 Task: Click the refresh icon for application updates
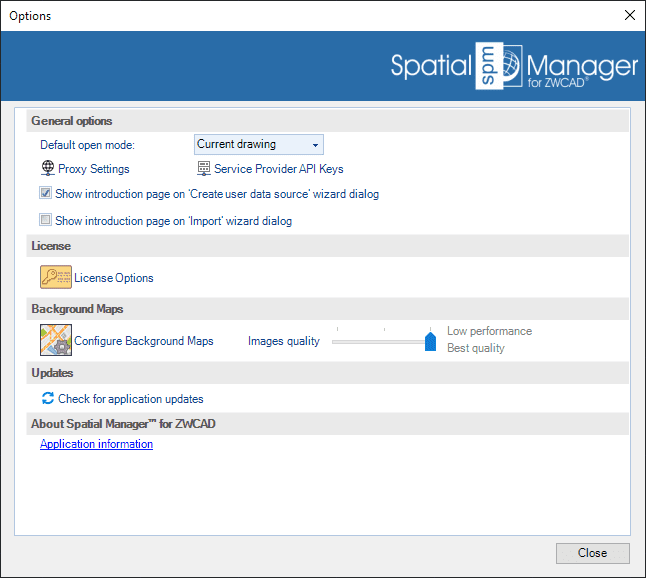tap(48, 398)
